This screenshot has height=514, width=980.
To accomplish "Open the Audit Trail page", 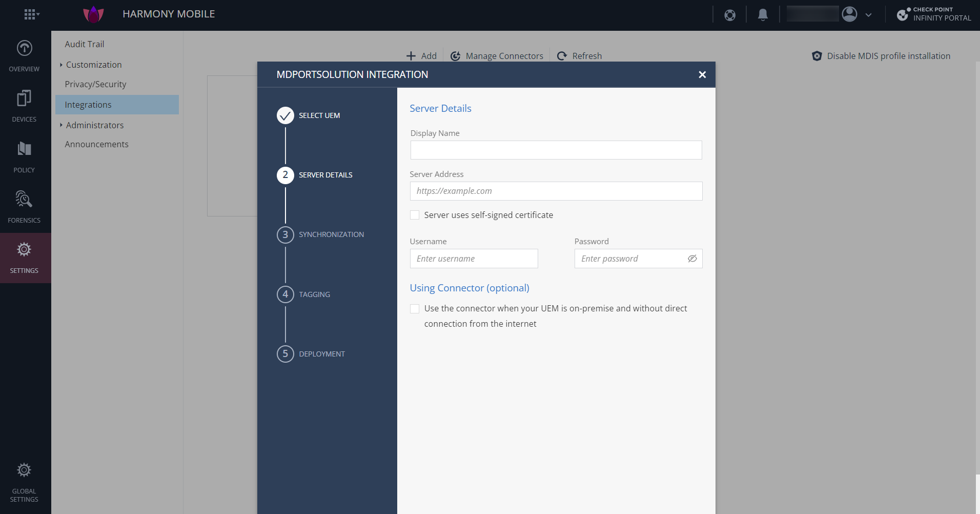I will tap(85, 44).
